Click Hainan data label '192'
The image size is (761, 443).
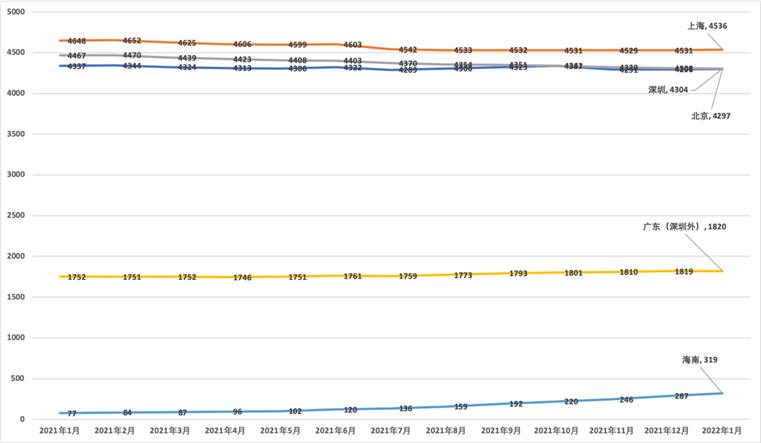click(x=516, y=404)
